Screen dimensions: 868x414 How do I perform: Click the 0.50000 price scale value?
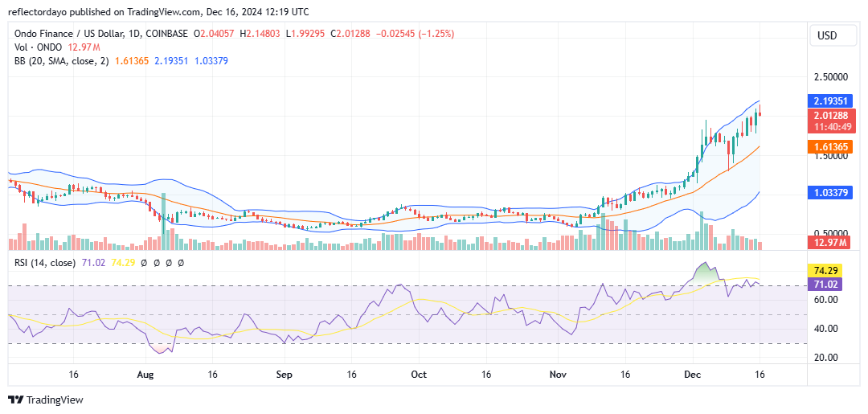pos(830,235)
